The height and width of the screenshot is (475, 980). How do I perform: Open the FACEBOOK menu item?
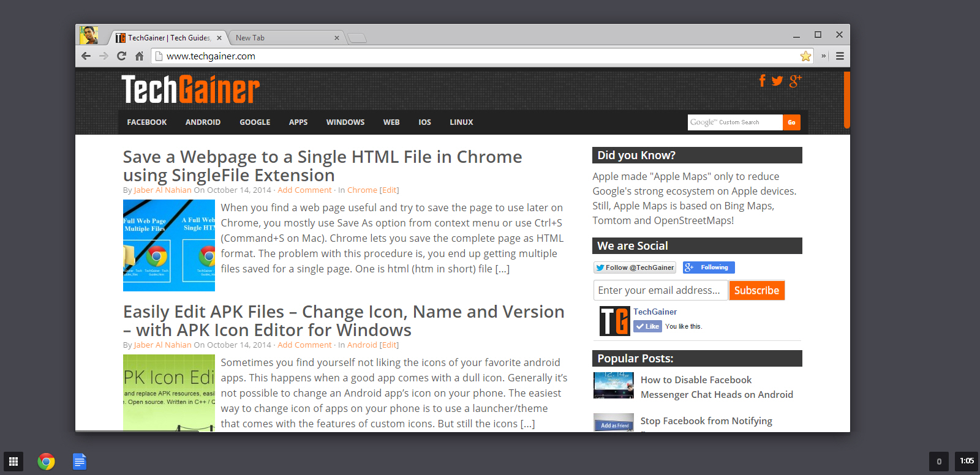(x=147, y=122)
